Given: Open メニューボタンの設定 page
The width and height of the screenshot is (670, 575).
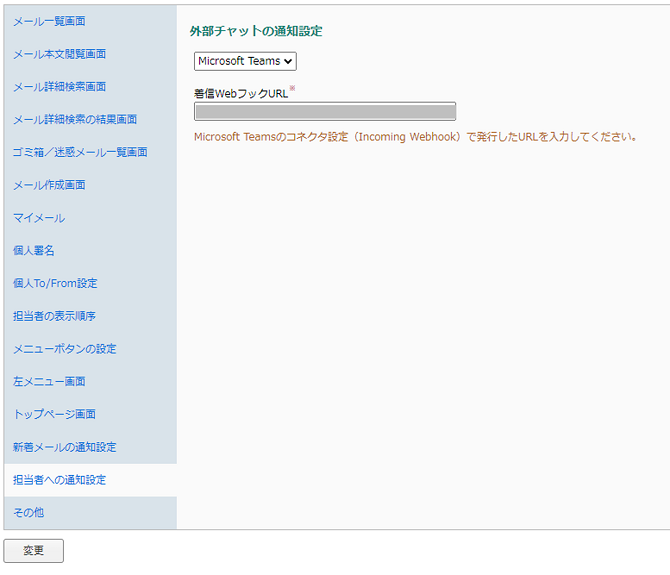Looking at the screenshot, I should pos(64,349).
